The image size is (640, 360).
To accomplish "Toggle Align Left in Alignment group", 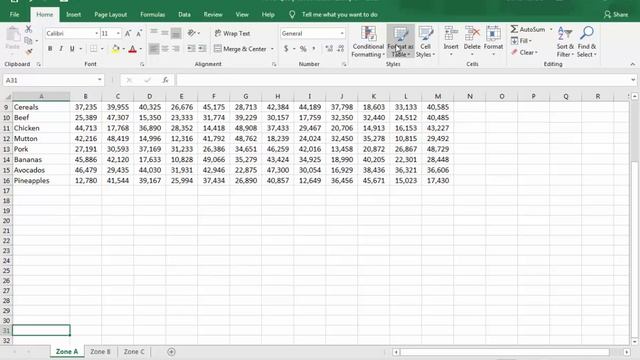I will point(153,49).
